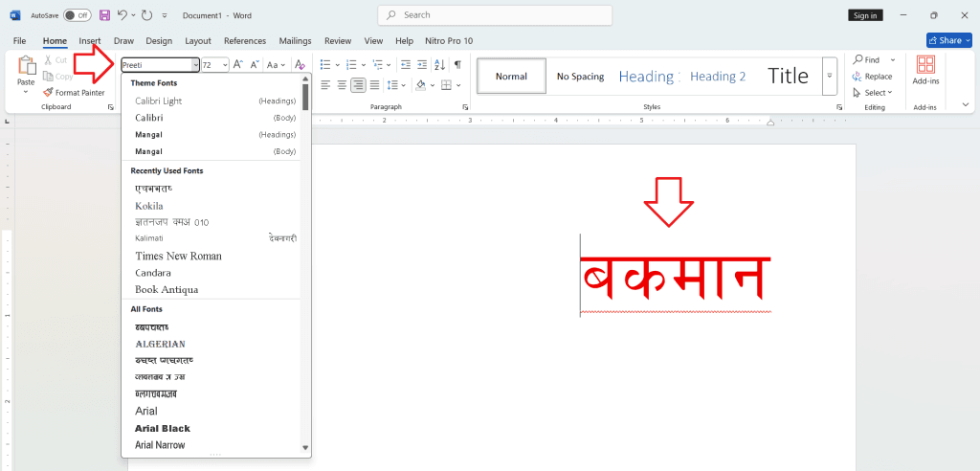The width and height of the screenshot is (980, 471).
Task: Click Replace in Editing group
Action: pos(873,77)
